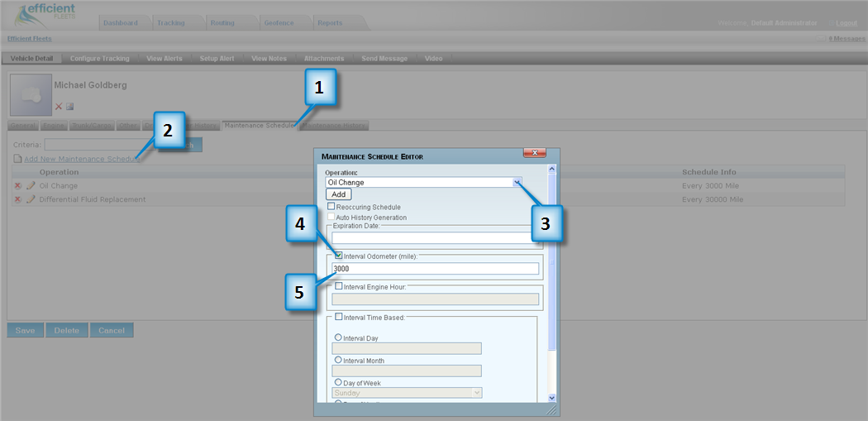868x421 pixels.
Task: Switch to the Other tab
Action: 128,126
